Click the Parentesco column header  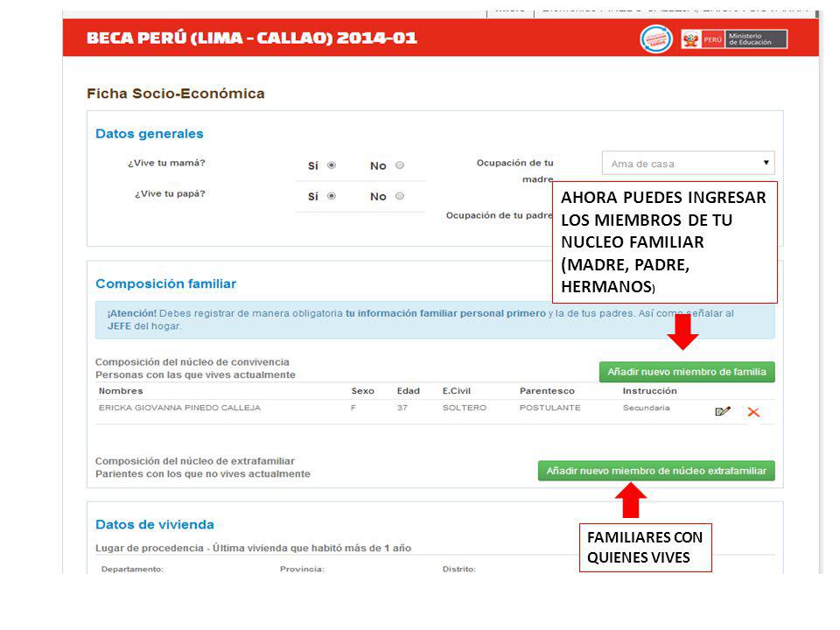[547, 391]
